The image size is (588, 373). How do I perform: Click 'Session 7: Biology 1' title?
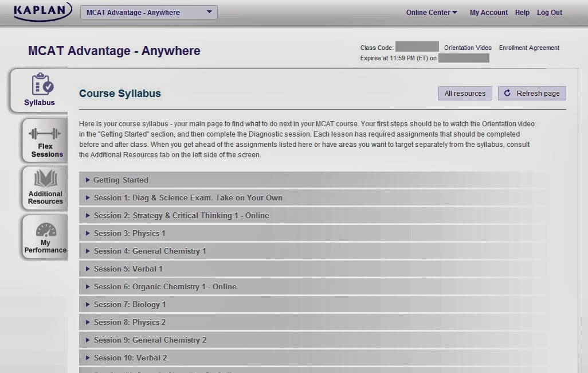pos(130,305)
